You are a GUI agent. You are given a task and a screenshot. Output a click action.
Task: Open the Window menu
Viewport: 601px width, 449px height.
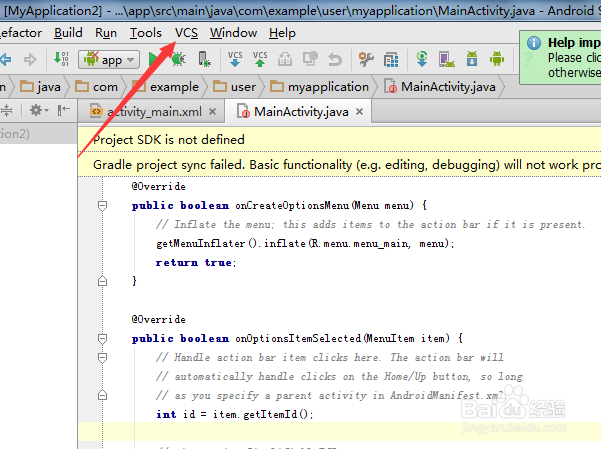coord(233,33)
